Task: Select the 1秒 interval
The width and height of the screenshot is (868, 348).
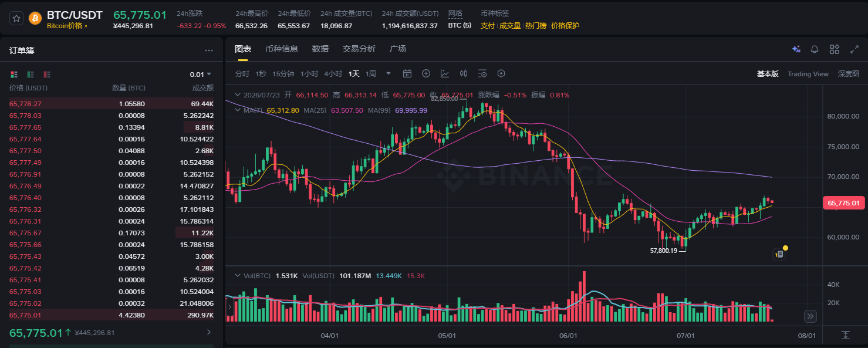Action: [261, 74]
